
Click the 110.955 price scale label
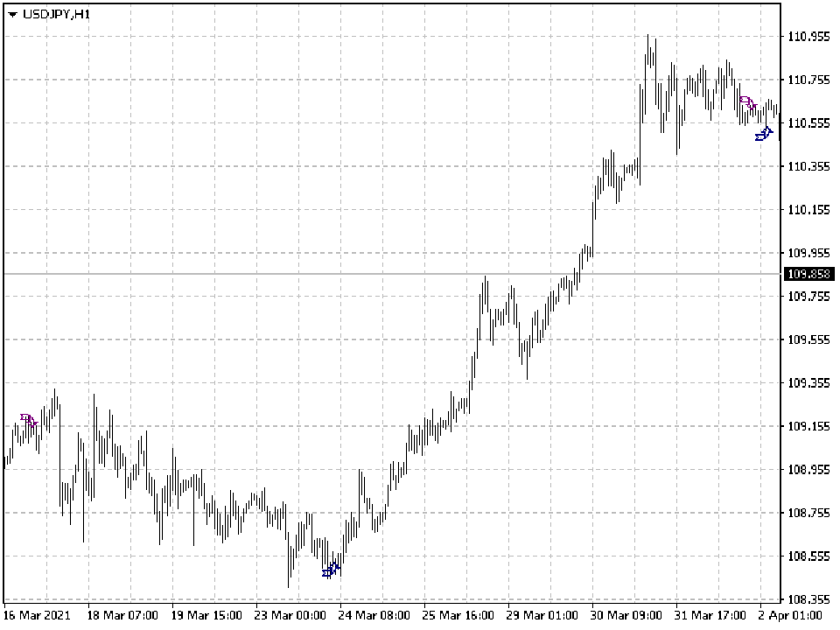[808, 37]
